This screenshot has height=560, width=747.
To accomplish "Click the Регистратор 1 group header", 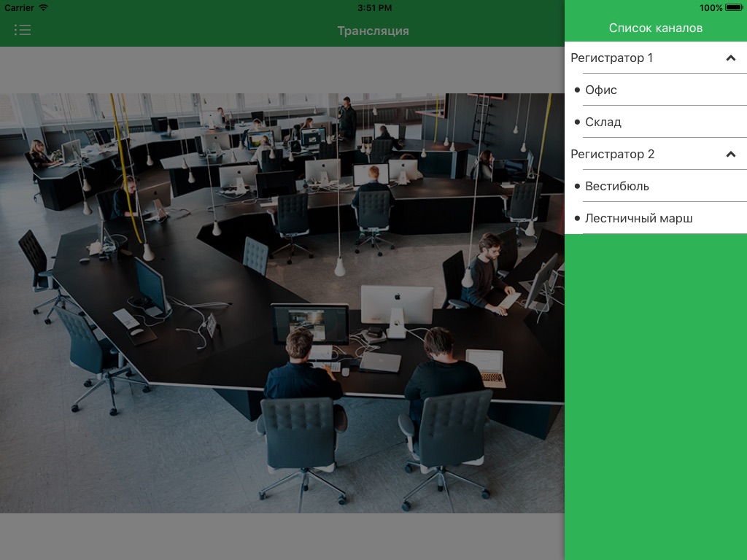I will 656,58.
